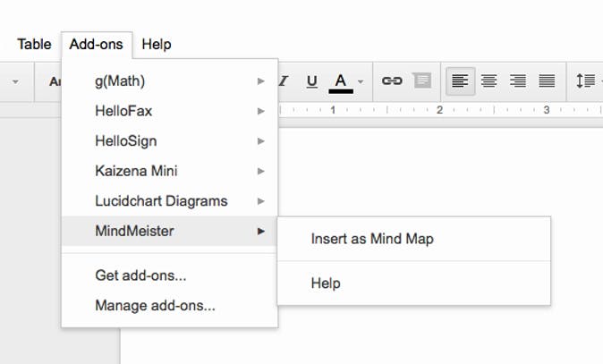
Task: Open the text color picker
Action: [x=341, y=81]
